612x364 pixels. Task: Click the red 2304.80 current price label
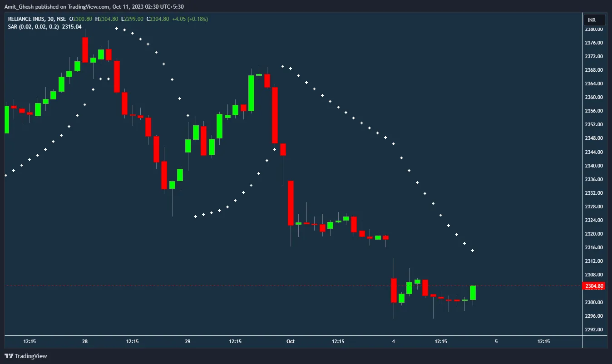[594, 286]
